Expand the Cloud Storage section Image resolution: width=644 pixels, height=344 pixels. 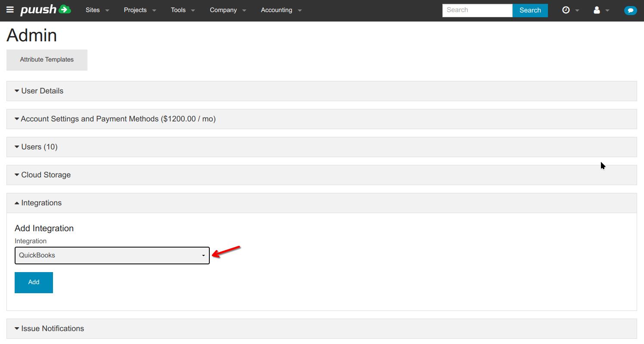pyautogui.click(x=46, y=175)
